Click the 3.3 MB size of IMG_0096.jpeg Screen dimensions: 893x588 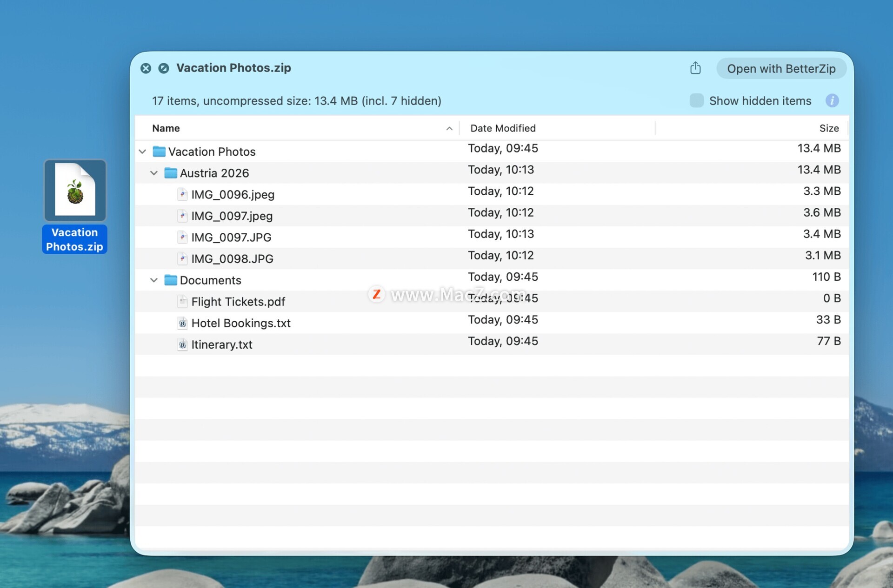point(822,191)
